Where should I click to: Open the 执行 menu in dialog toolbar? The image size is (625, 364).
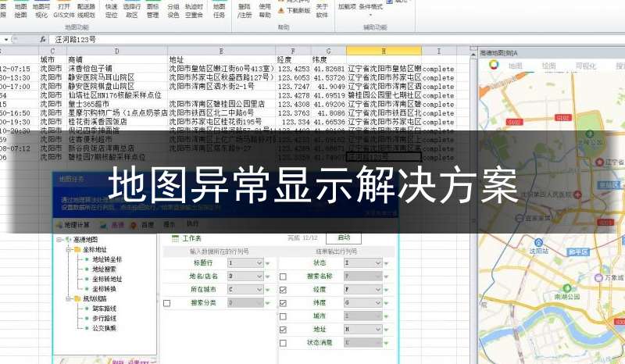tap(192, 224)
